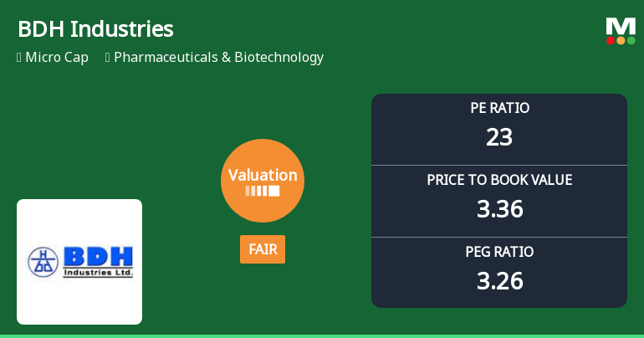Open the BDH Industries Ltd. logo thumbnail
Viewport: 644px width, 338px height.
[79, 262]
